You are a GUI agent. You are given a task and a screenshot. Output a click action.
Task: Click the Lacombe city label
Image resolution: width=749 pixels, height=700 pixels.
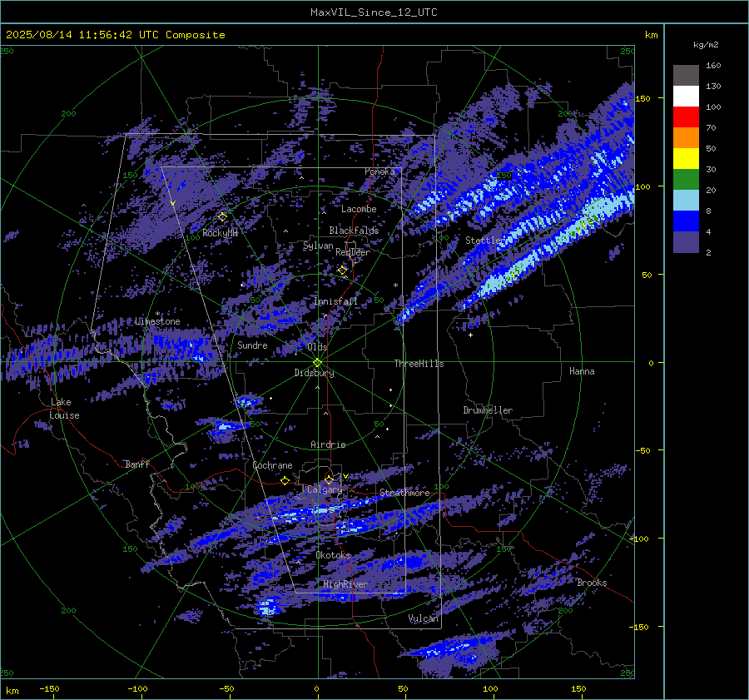coord(359,209)
